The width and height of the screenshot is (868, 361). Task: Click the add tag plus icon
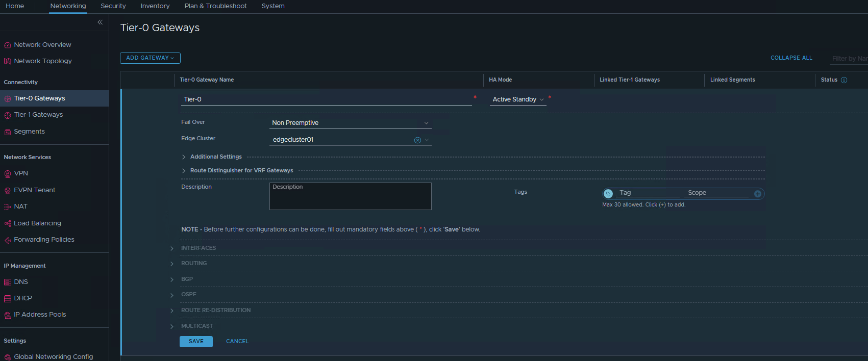[758, 194]
